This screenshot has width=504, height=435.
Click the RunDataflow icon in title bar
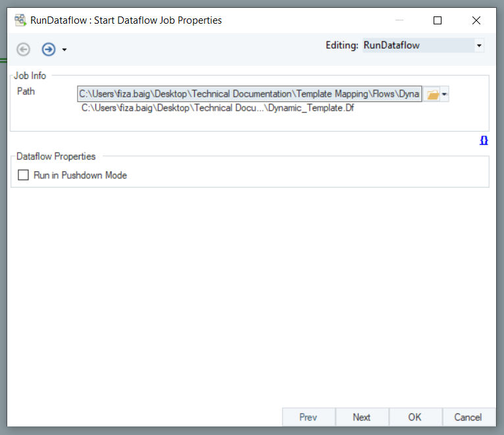point(20,20)
